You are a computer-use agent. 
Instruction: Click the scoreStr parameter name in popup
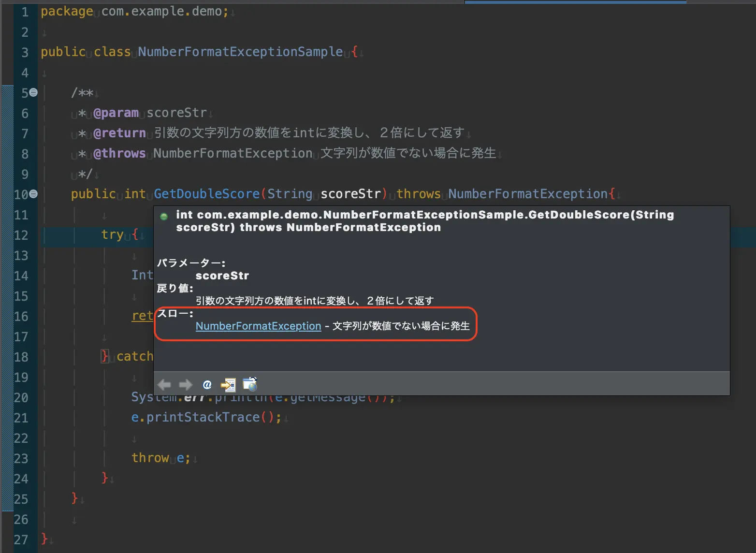click(x=222, y=276)
